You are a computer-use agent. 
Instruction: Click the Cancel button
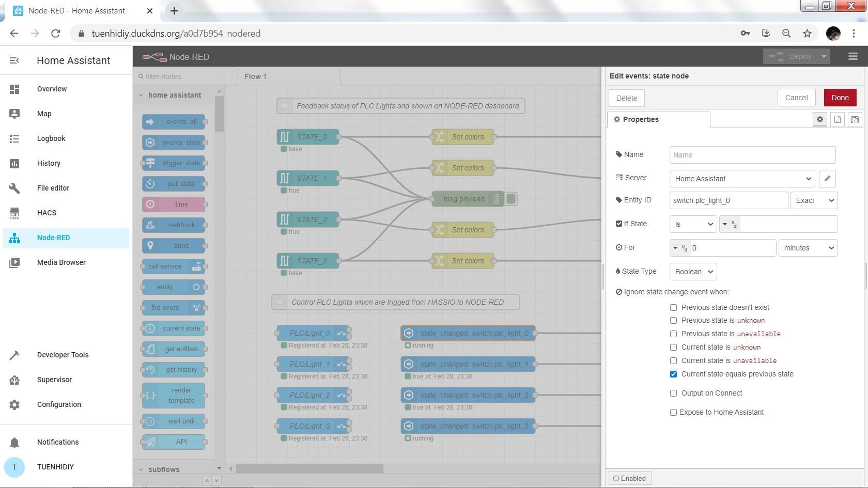coord(796,98)
